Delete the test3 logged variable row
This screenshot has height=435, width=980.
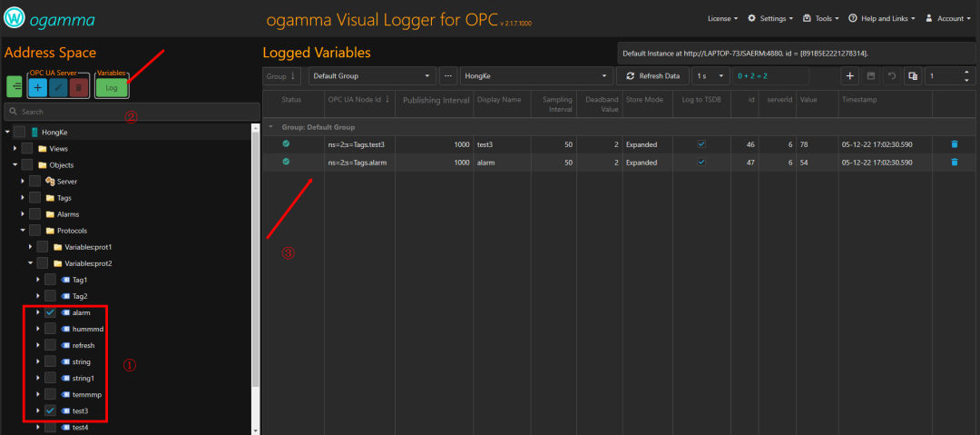click(954, 144)
